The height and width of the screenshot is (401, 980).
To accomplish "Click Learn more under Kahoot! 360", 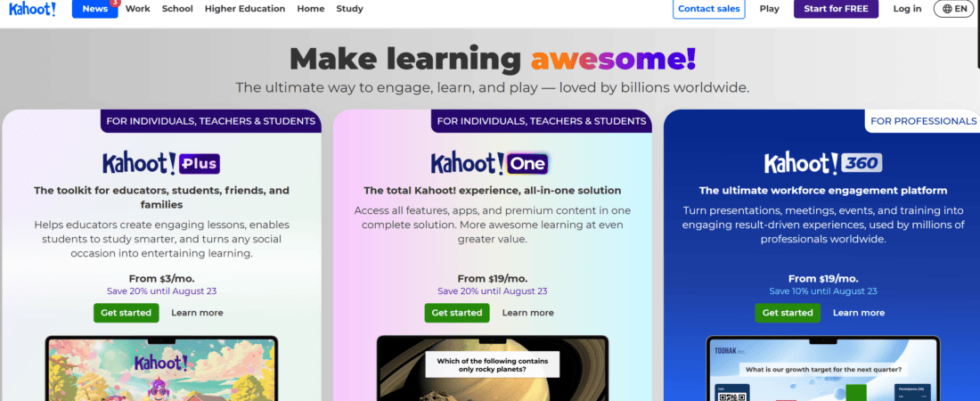I will (x=859, y=313).
